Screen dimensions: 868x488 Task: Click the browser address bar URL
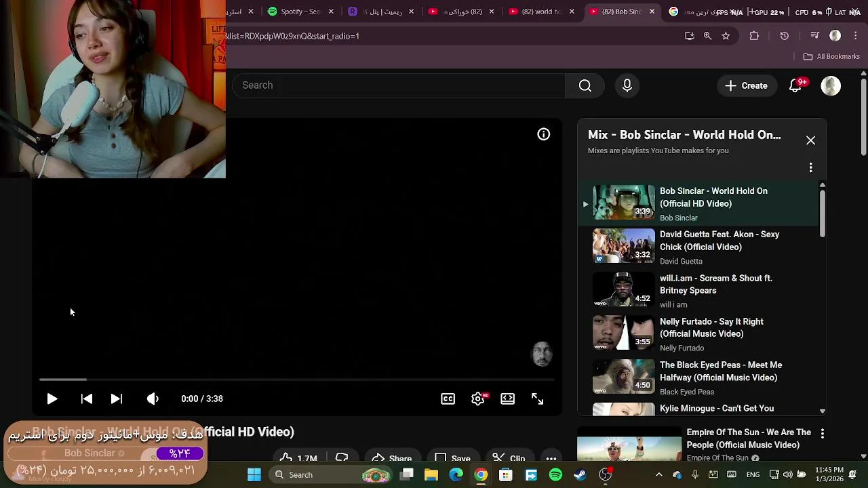pos(293,36)
